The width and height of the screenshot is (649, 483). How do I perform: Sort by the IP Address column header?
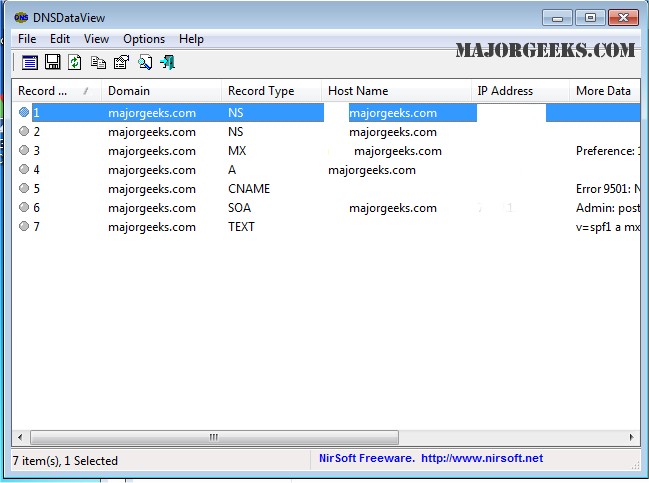tap(520, 91)
